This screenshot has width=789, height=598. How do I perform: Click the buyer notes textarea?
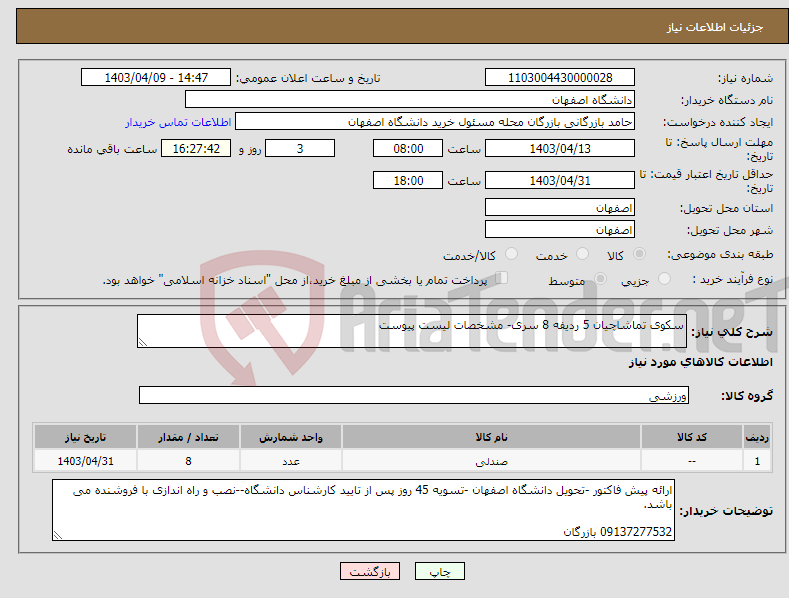(x=363, y=510)
